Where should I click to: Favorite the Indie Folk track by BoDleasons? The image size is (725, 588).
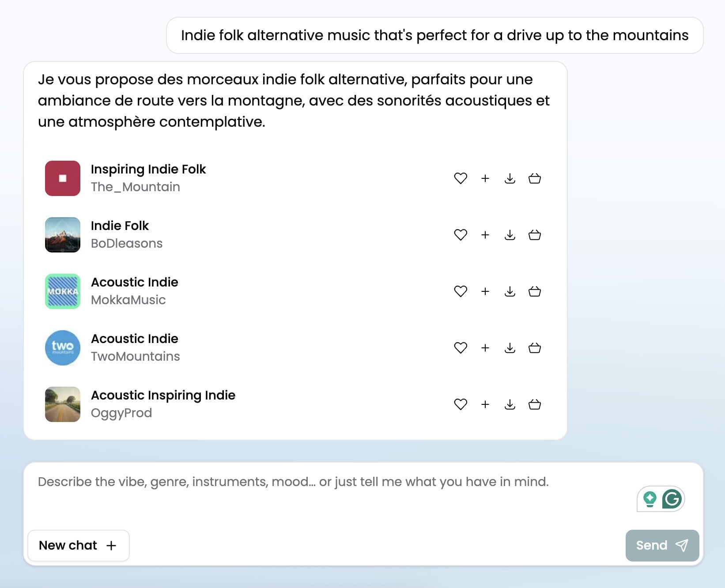pyautogui.click(x=461, y=235)
